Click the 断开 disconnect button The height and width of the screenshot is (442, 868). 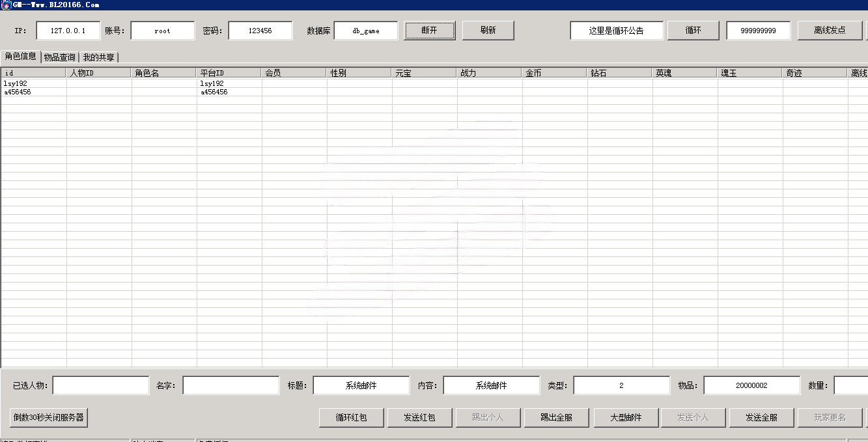click(x=429, y=30)
